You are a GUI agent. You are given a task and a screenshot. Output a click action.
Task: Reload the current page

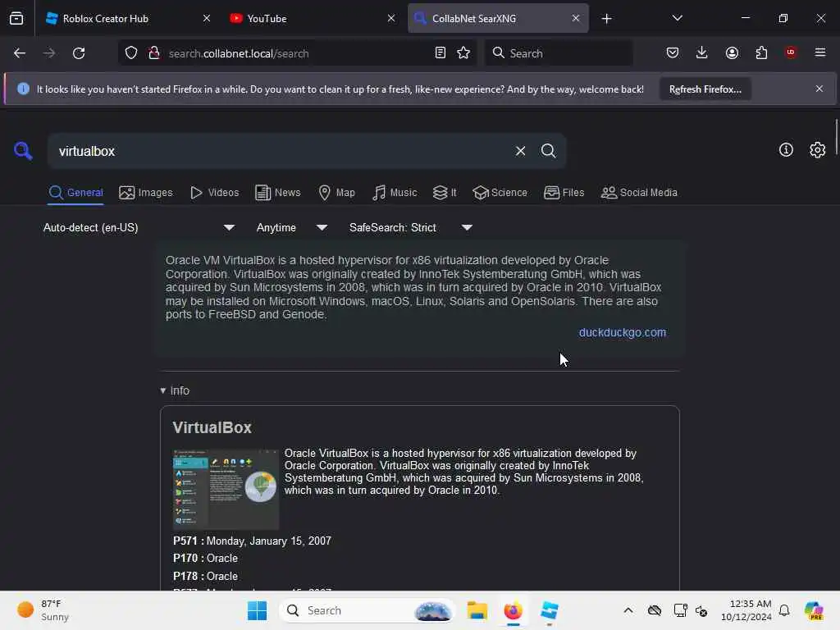pos(79,53)
